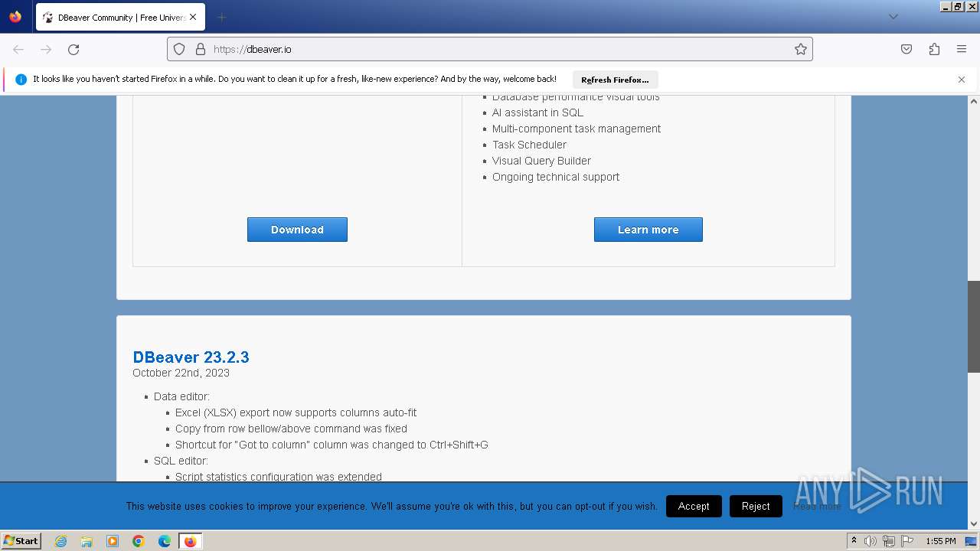Click the Download button
This screenshot has height=551, width=980.
pos(297,230)
